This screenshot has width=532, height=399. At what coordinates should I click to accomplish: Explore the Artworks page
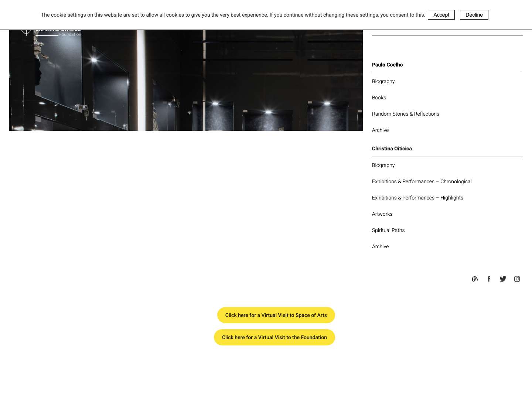382,214
